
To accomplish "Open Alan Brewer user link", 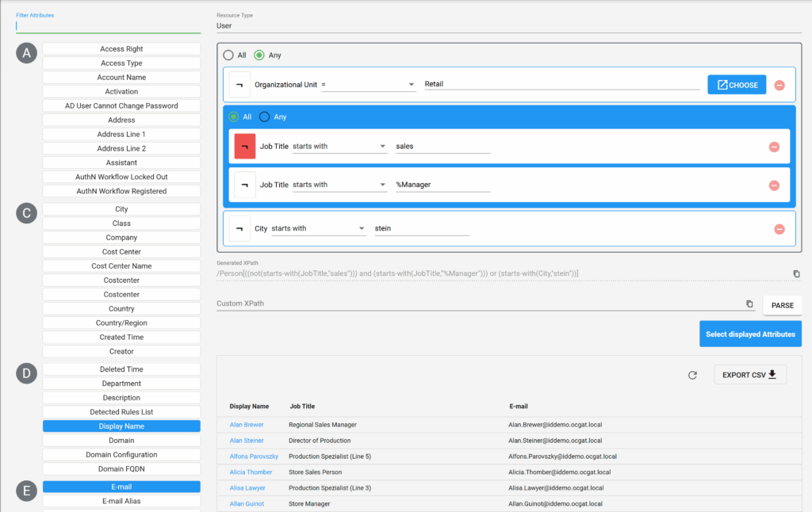I will pos(247,425).
